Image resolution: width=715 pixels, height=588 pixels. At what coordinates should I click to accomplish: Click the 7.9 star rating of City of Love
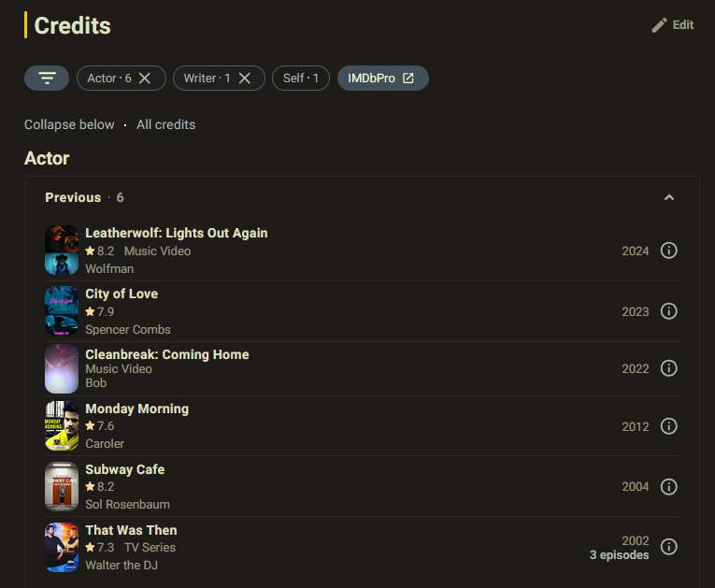tap(100, 311)
